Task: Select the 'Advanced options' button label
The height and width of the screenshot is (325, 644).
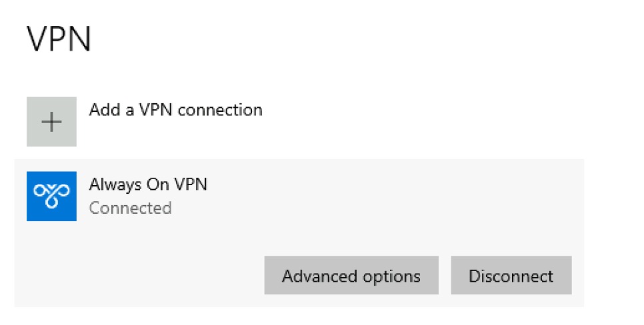Action: 351,276
